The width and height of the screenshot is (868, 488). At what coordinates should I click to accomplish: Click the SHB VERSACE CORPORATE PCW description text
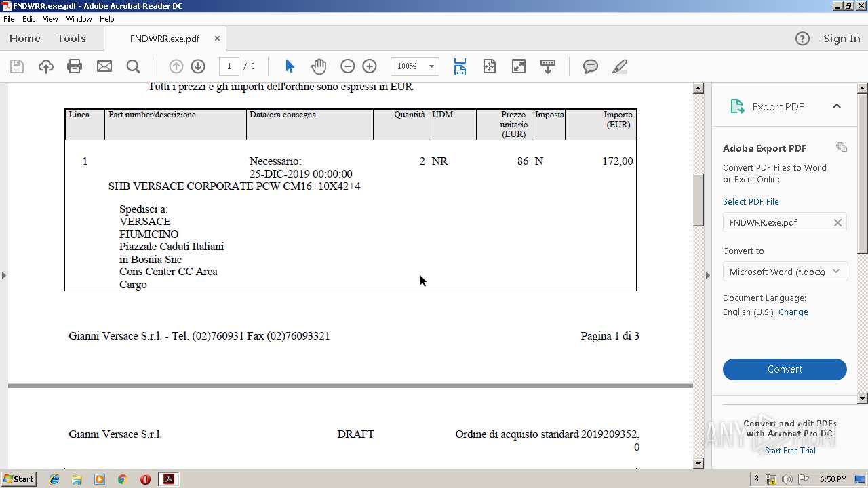coord(235,186)
